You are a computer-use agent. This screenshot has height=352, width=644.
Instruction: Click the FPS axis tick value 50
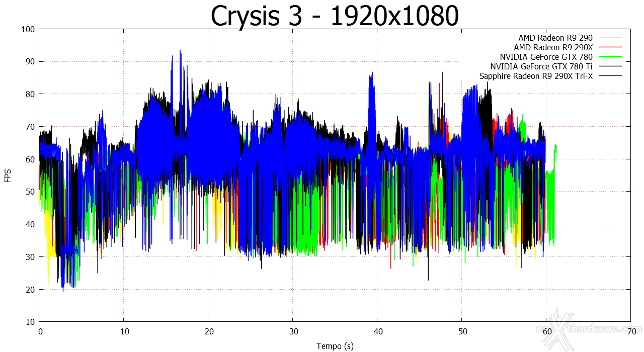[x=30, y=192]
